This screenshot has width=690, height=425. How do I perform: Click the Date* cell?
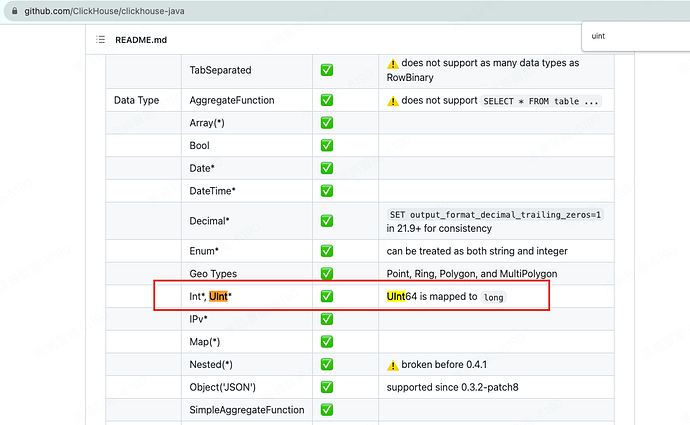coord(247,168)
